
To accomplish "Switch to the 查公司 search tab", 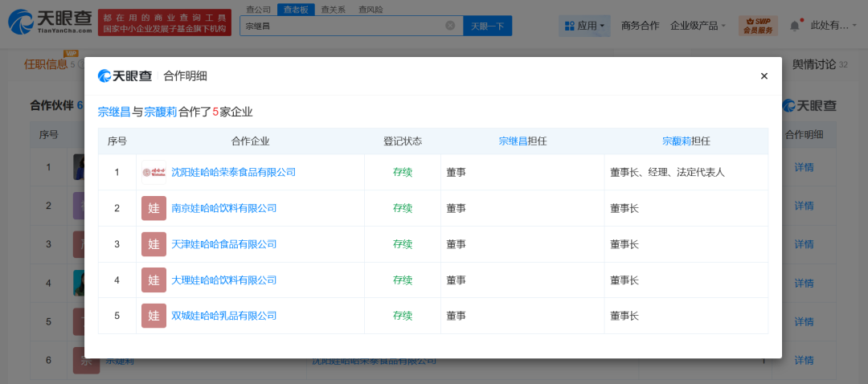I will (x=258, y=10).
